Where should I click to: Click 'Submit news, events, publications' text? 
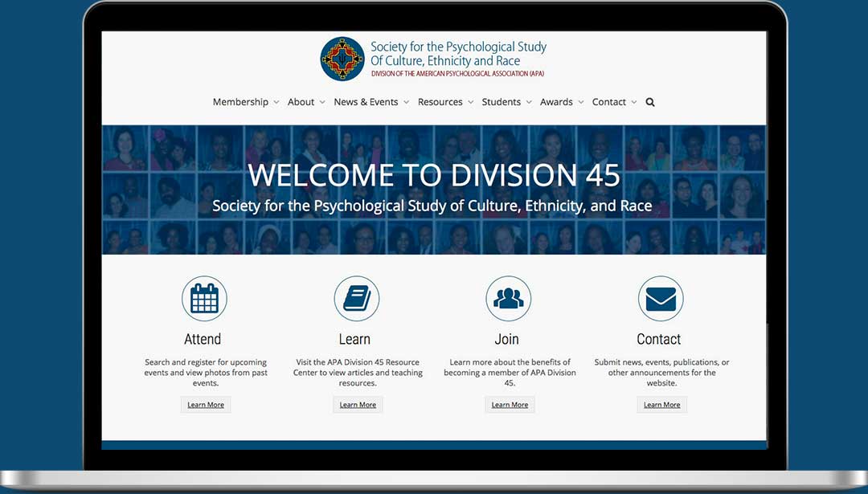click(661, 372)
